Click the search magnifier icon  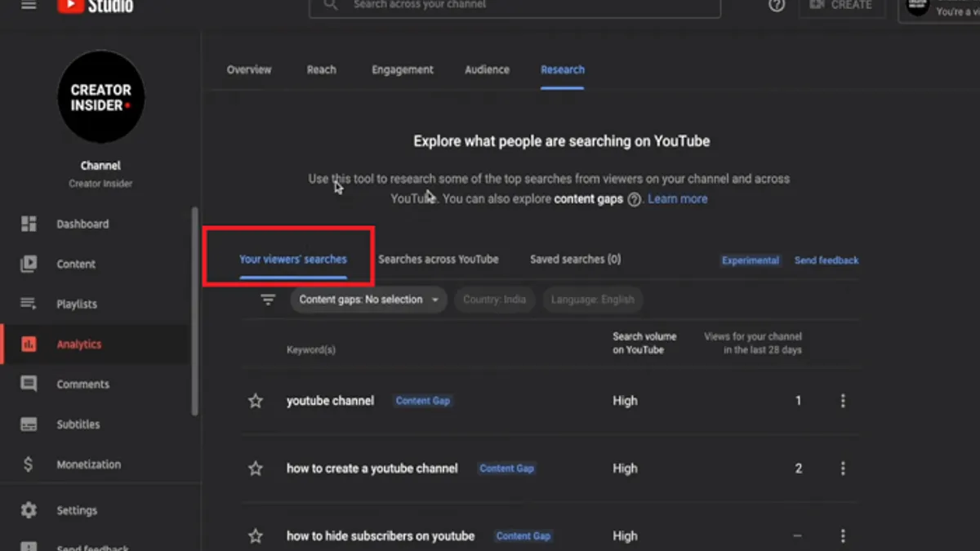coord(330,5)
